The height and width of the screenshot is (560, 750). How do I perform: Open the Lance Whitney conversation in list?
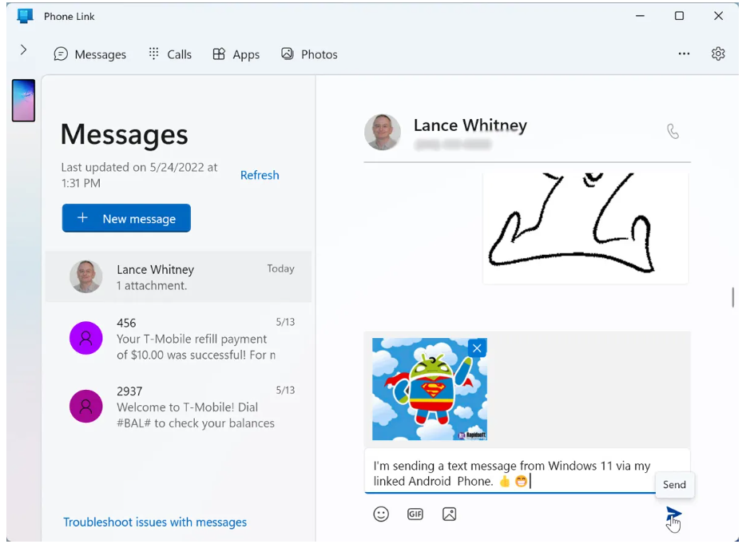pos(178,277)
